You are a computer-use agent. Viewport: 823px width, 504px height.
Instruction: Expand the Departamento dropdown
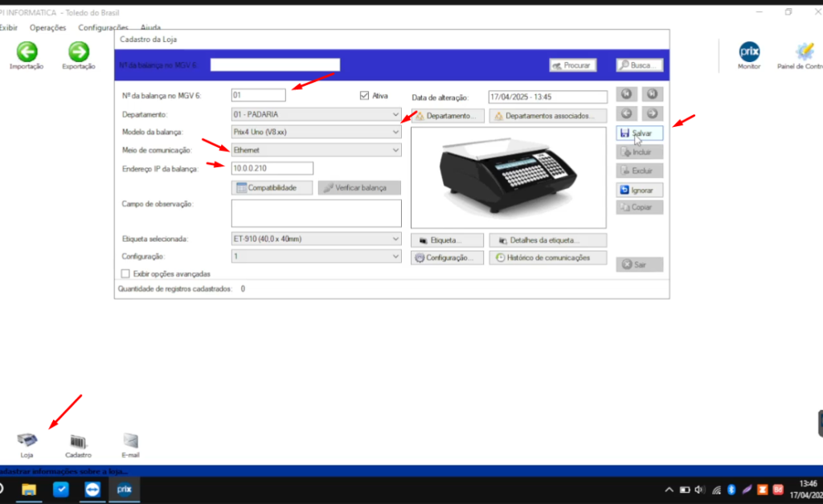(x=395, y=114)
